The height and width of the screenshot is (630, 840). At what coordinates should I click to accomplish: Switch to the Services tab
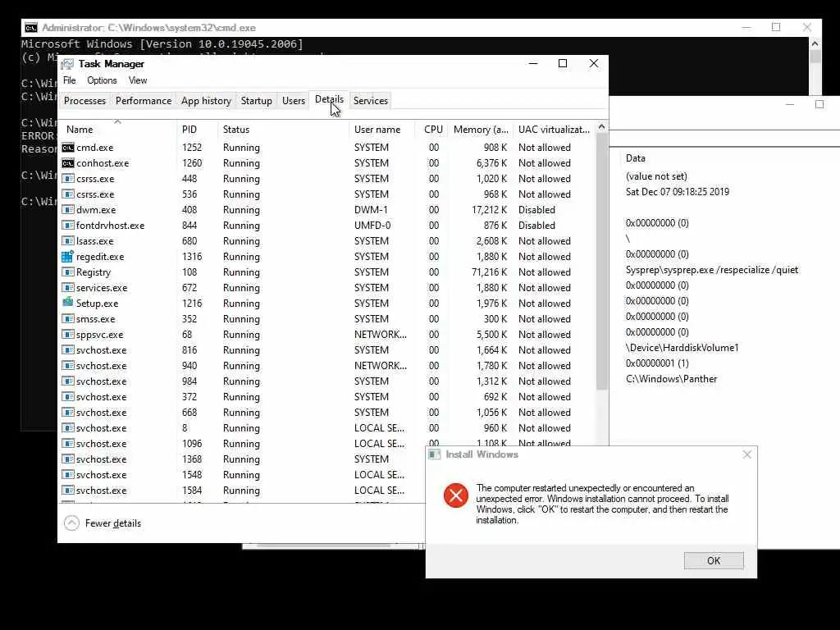click(x=371, y=101)
